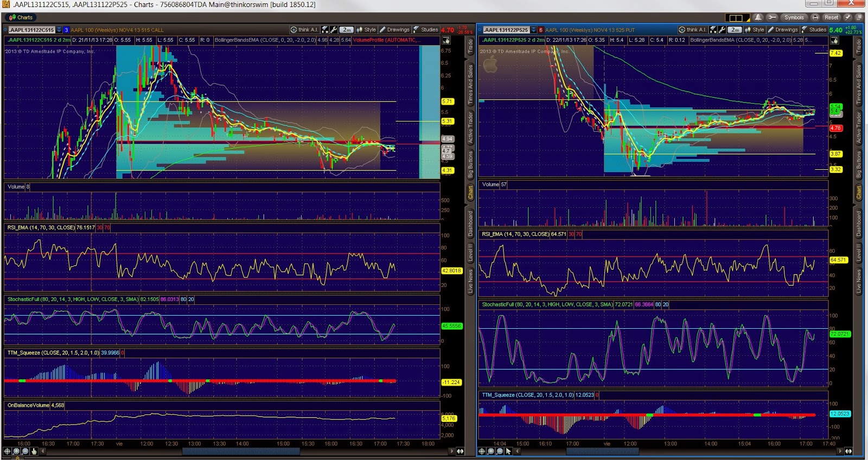Toggle the price axis tool icon on right chart
Screen dimensions: 868x460
[x=834, y=41]
